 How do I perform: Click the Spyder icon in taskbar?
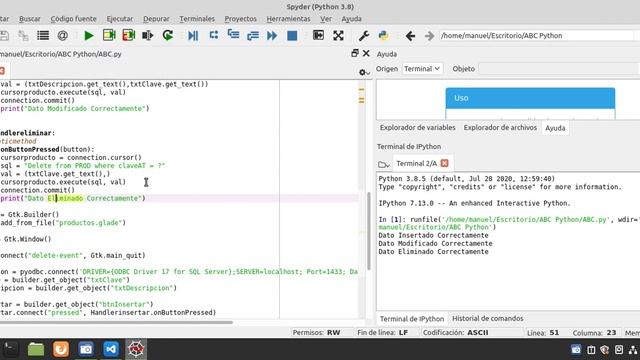136,349
